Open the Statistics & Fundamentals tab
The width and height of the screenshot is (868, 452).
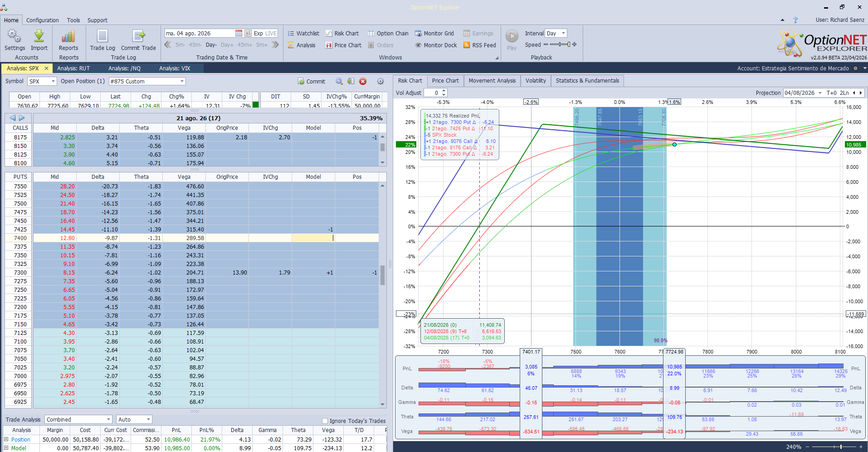click(587, 81)
